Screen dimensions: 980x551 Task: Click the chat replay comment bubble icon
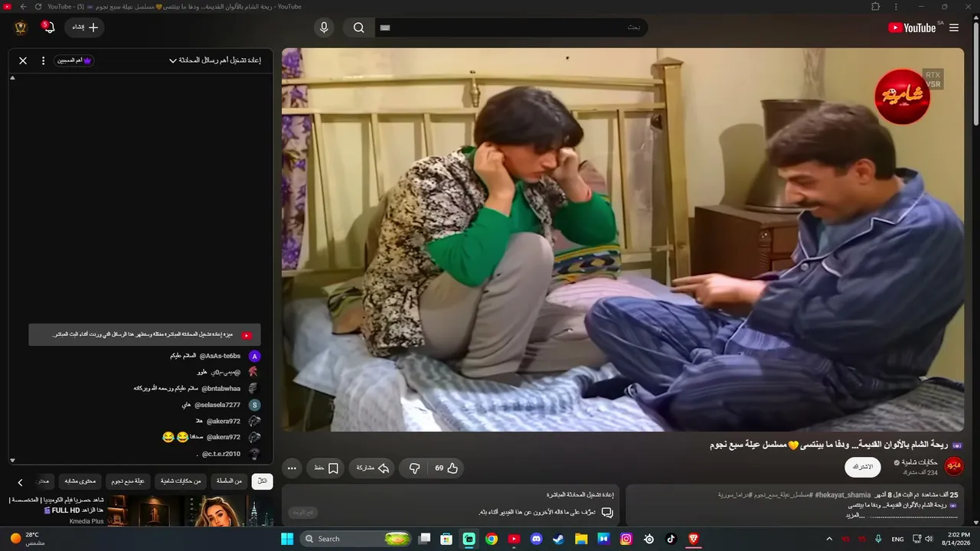607,512
